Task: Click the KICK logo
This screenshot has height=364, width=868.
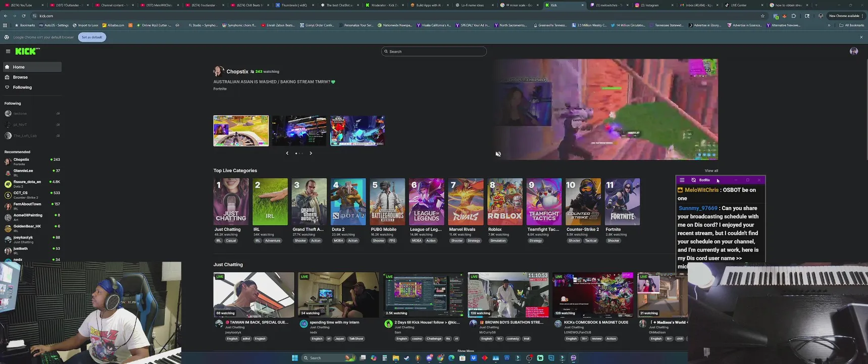Action: coord(27,51)
